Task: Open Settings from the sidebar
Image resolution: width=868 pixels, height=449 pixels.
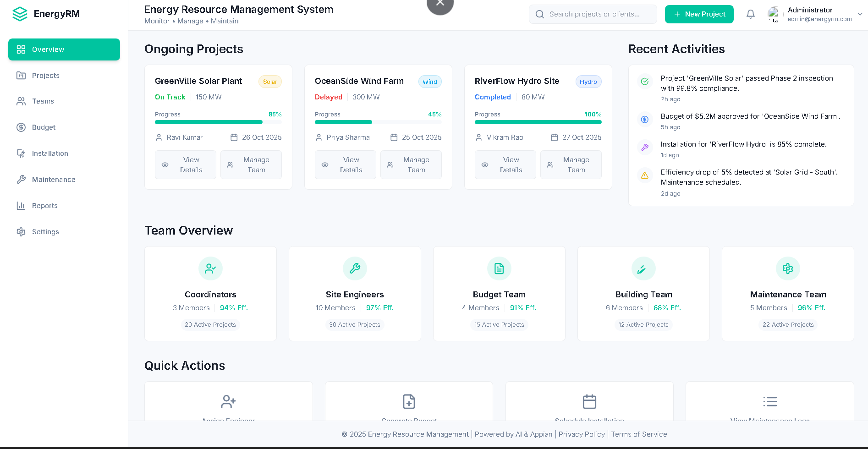Action: pos(45,232)
